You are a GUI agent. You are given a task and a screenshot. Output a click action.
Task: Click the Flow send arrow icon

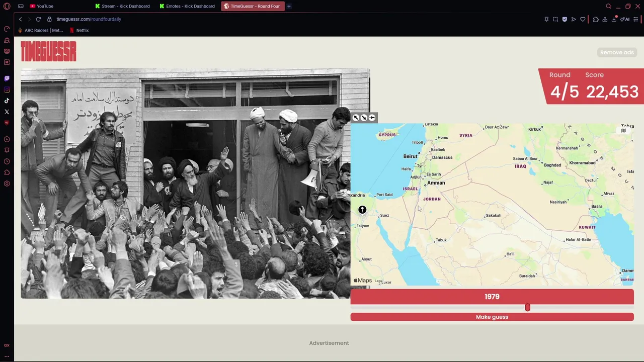574,19
